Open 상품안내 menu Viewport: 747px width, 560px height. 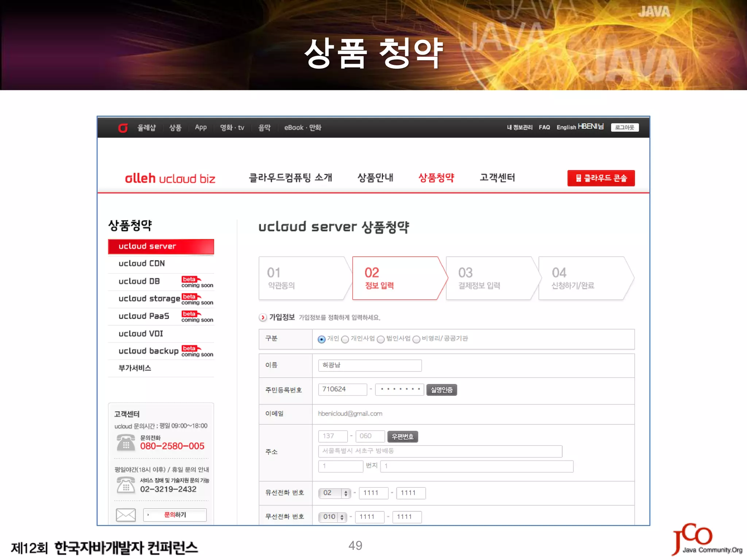pyautogui.click(x=375, y=178)
